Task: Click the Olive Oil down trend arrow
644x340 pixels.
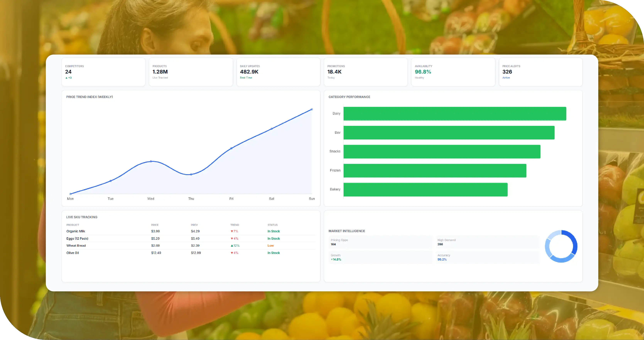Action: tap(232, 253)
